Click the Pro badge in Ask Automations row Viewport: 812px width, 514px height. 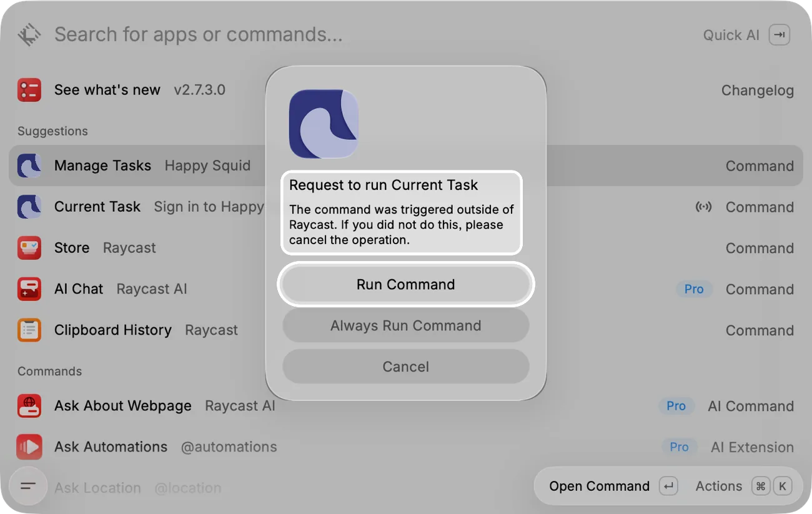pos(679,447)
